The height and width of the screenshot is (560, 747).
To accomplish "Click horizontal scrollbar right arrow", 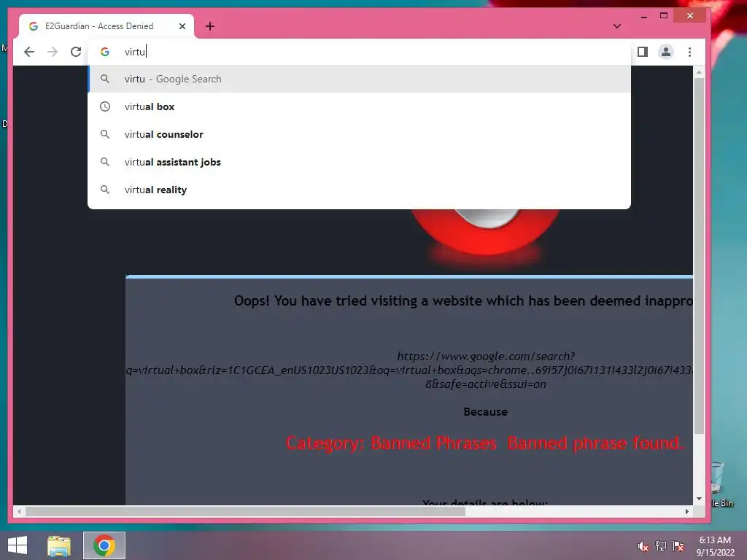I will [687, 511].
